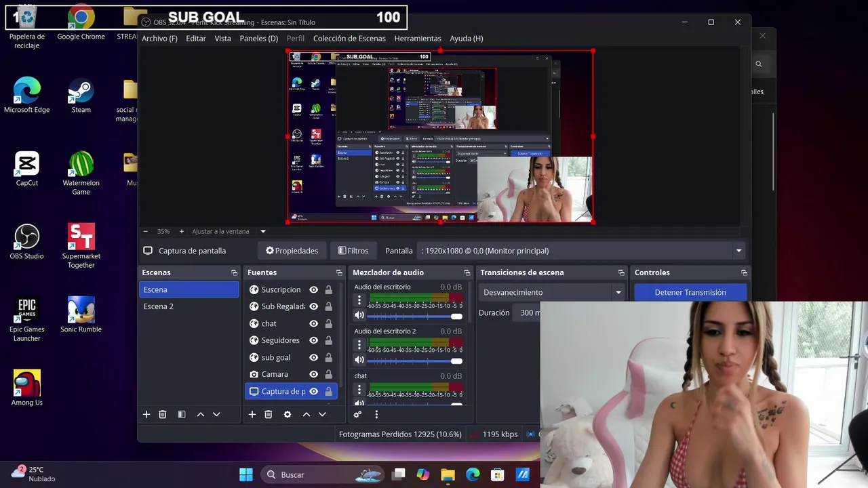Open source properties gear in Fuentes
Viewport: 868px width, 488px height.
[x=288, y=414]
